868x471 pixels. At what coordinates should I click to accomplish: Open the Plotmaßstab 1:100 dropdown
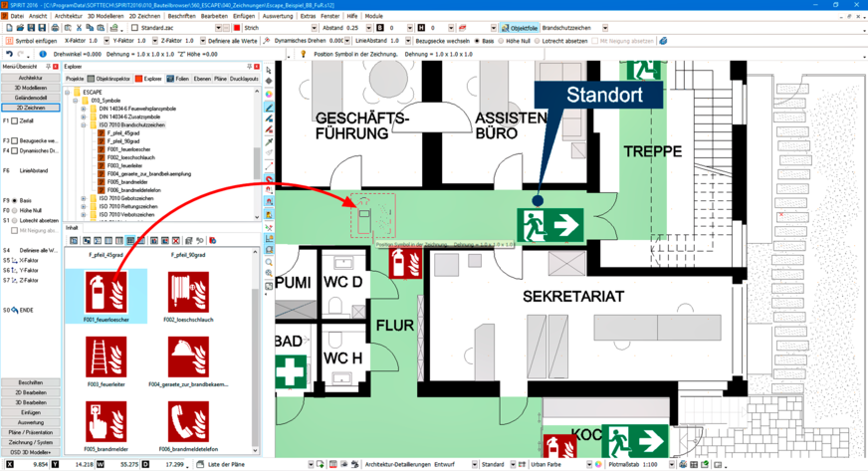coord(672,464)
